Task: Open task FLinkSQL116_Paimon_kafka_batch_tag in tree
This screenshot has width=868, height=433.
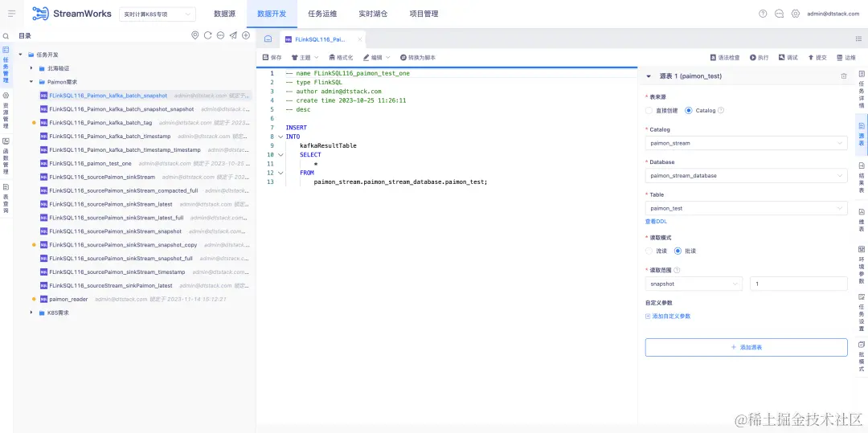Action: click(x=100, y=123)
